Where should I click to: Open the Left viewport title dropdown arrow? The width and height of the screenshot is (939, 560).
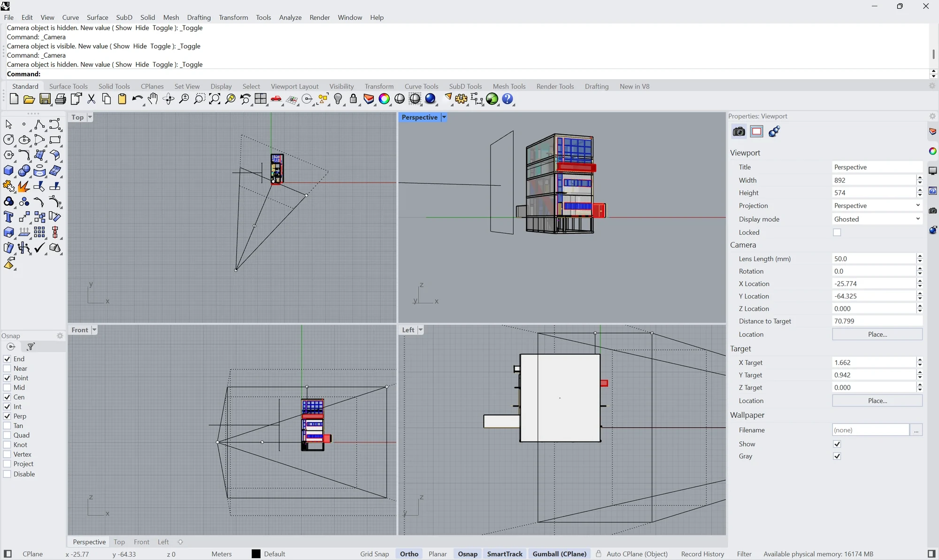click(x=420, y=330)
